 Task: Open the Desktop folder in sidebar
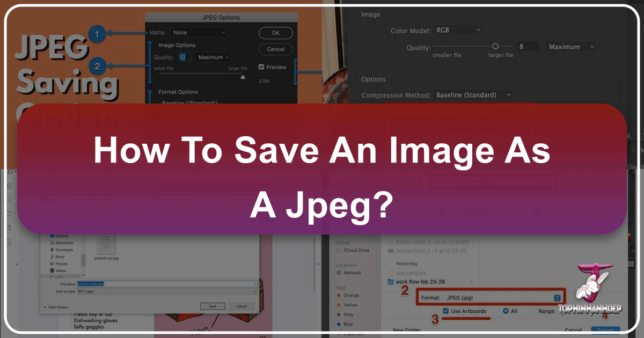62,235
